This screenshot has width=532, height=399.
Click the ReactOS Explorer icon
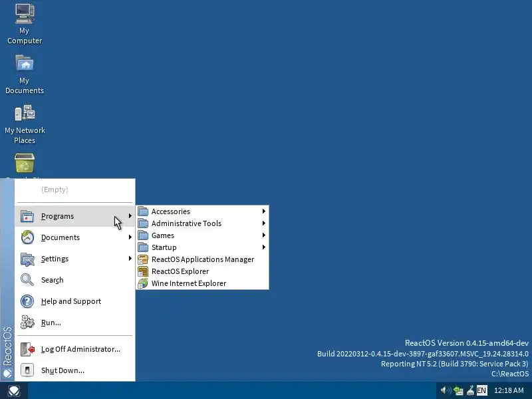click(x=143, y=271)
